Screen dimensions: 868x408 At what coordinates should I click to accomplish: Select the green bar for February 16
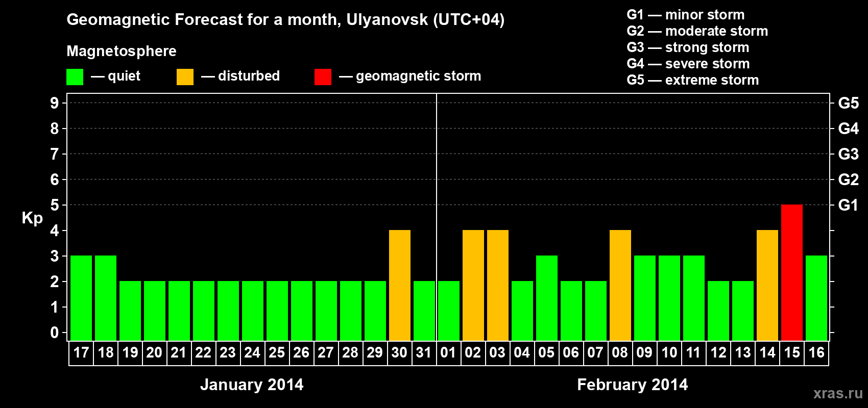[x=816, y=298]
